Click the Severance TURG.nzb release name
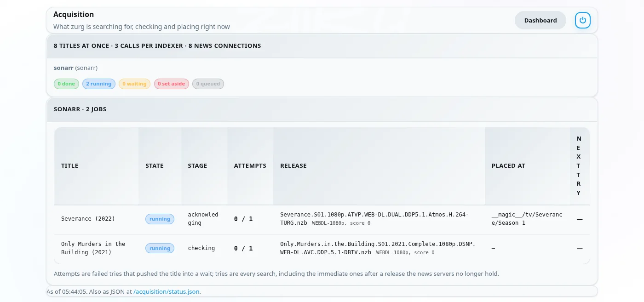644x302 pixels. [x=374, y=219]
